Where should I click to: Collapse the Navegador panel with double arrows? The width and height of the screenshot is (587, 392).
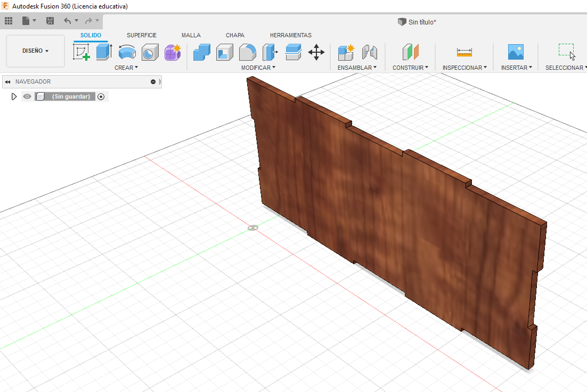point(7,82)
